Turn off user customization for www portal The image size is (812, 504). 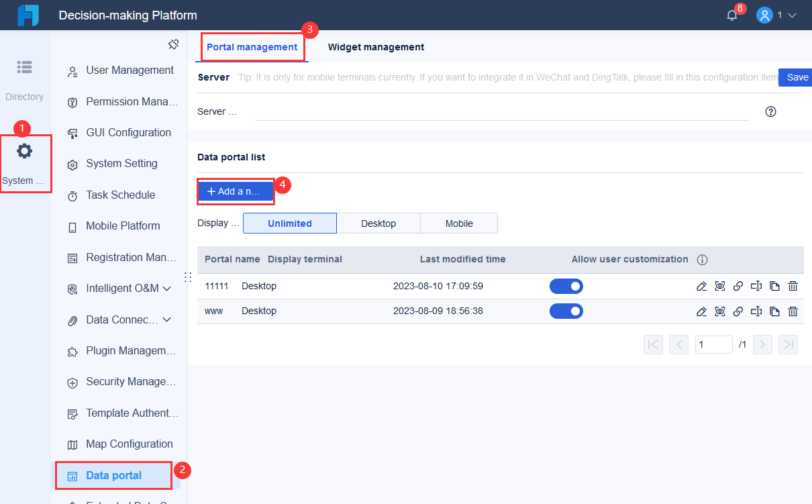pos(566,311)
